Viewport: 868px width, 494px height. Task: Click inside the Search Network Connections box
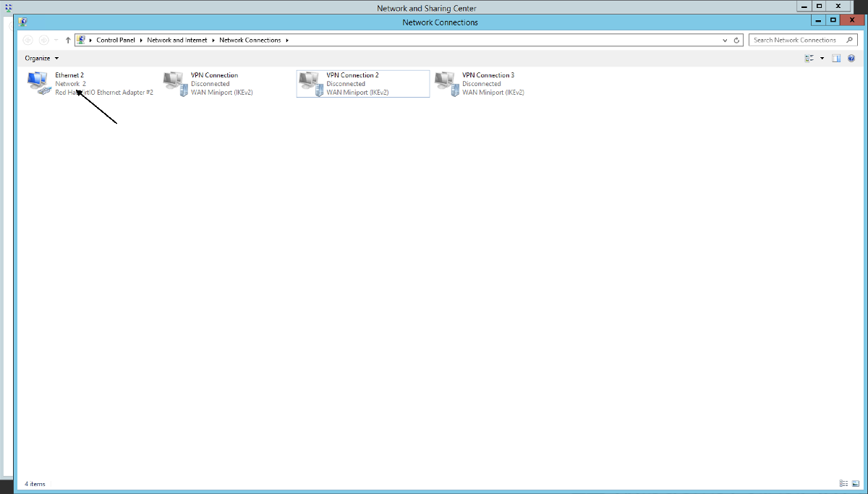pyautogui.click(x=792, y=40)
